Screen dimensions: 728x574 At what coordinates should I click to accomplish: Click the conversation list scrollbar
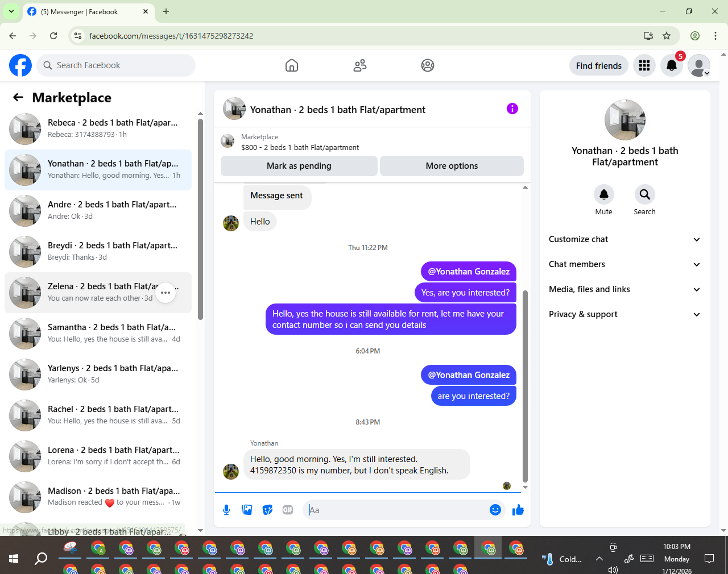pos(200,219)
